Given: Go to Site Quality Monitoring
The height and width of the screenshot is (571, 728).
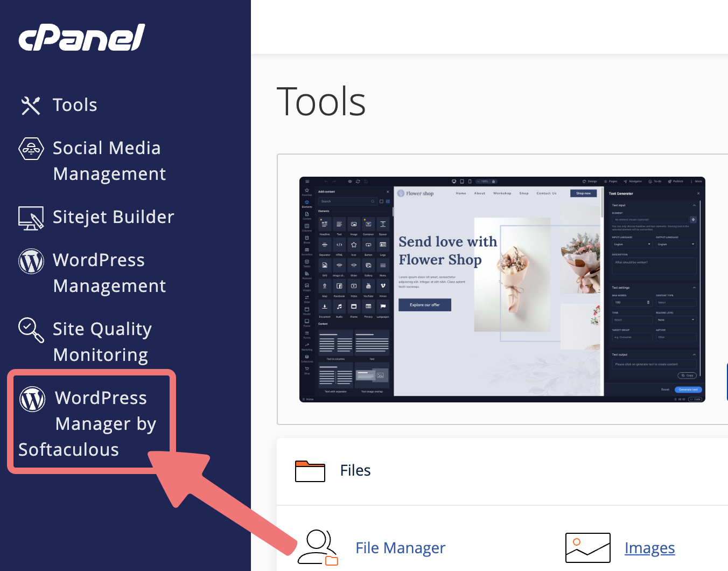Looking at the screenshot, I should tap(85, 342).
